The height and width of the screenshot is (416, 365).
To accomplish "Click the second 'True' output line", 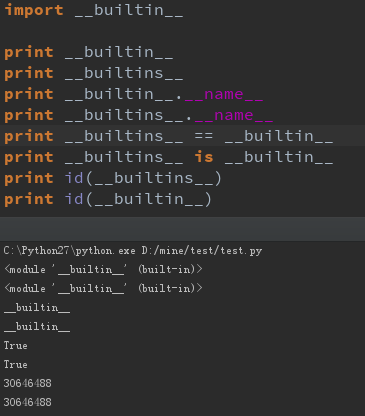I will click(16, 364).
